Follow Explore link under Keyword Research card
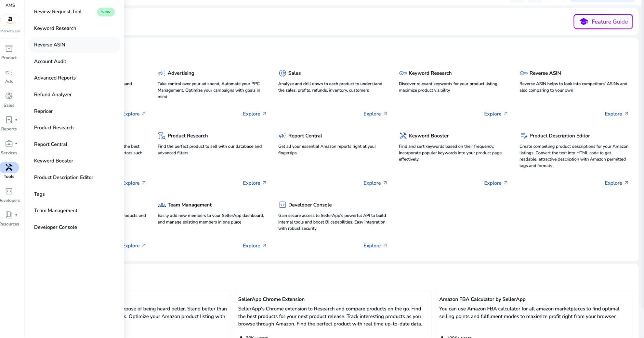The height and width of the screenshot is (338, 644). tap(496, 114)
